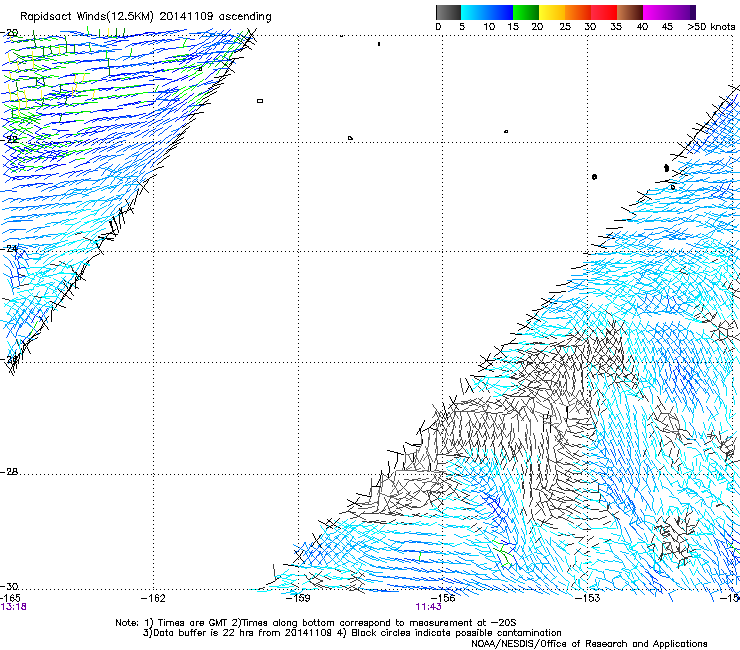Click the green 15-20 knots color band

[x=526, y=12]
